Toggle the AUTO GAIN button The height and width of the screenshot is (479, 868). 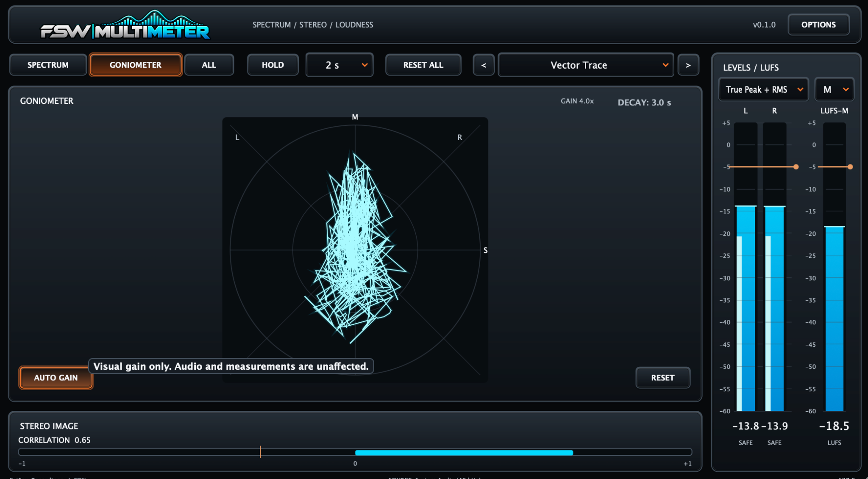pyautogui.click(x=56, y=377)
